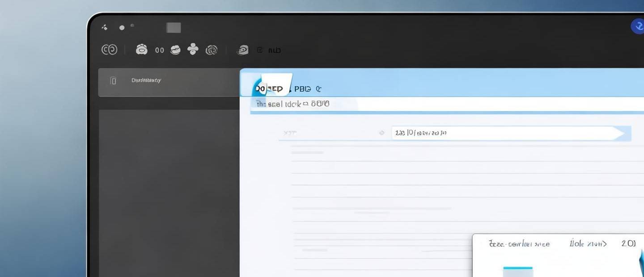Click the gray square in the title bar
This screenshot has width=644, height=277.
(x=174, y=28)
